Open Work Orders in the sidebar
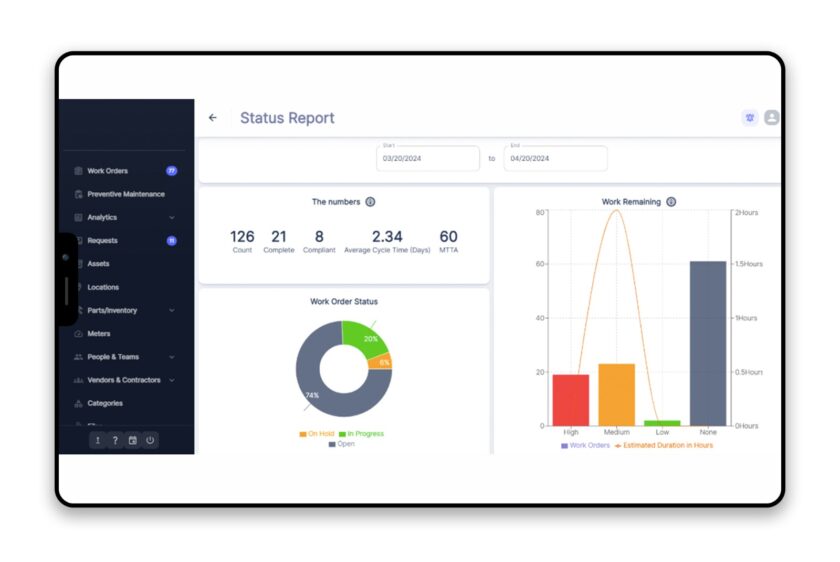Screen dimensions: 840x562 pyautogui.click(x=107, y=171)
